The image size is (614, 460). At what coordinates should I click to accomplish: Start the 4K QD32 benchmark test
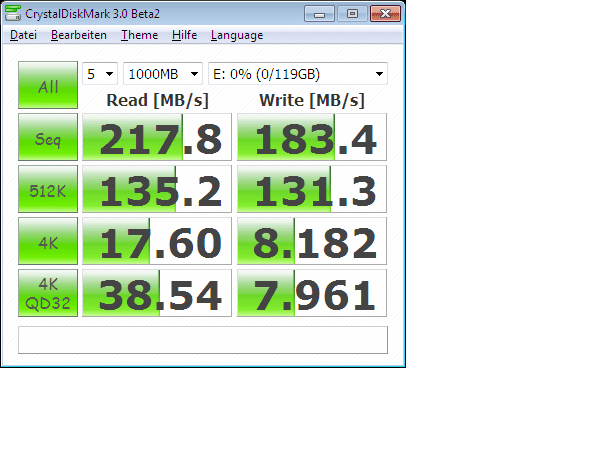(x=48, y=293)
